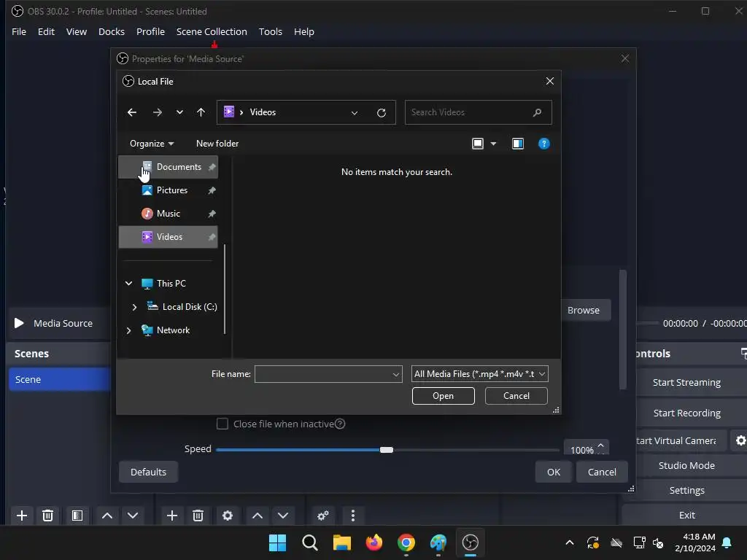Collapse the This PC tree node
The width and height of the screenshot is (747, 560).
point(128,284)
